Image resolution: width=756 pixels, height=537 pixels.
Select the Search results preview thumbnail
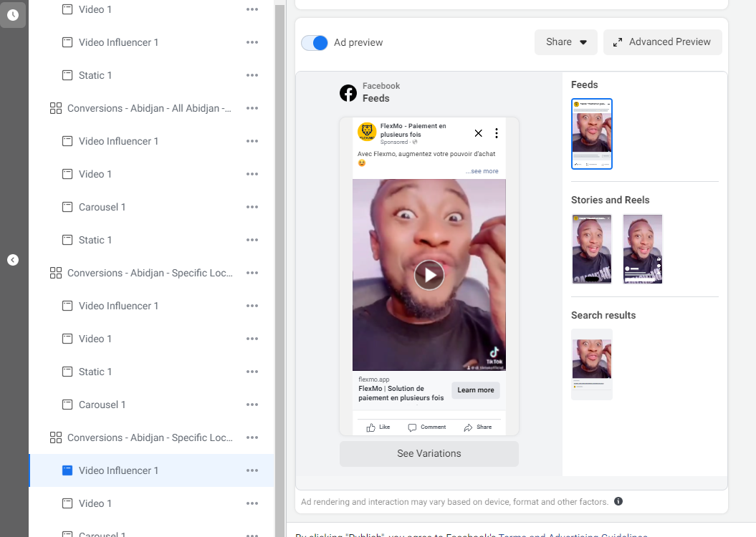[592, 364]
